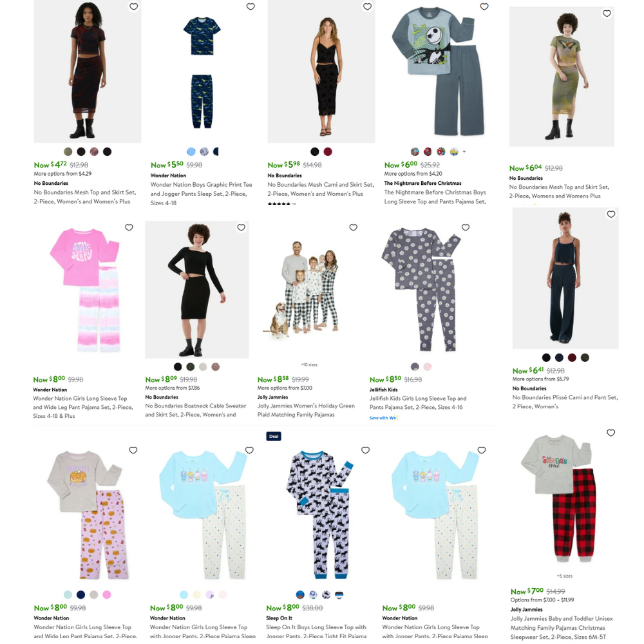
Task: Open the Save with W+ link
Action: pyautogui.click(x=384, y=418)
